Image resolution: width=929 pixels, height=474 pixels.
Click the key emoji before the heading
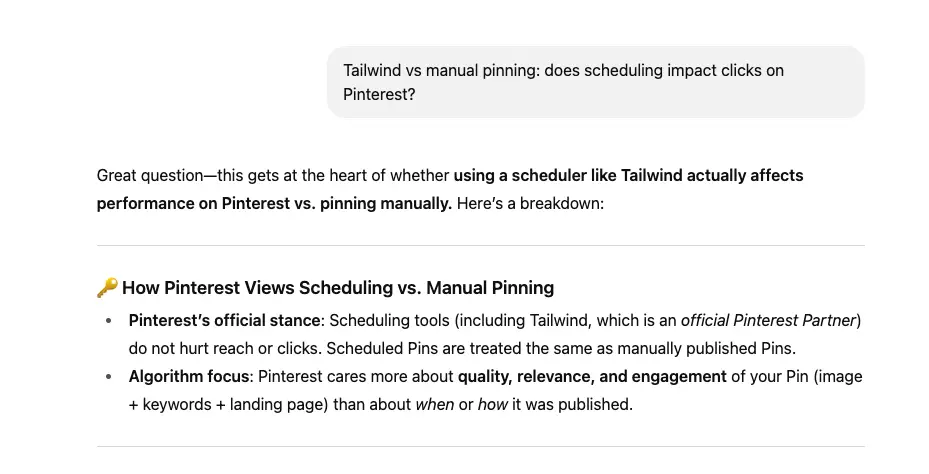point(107,288)
